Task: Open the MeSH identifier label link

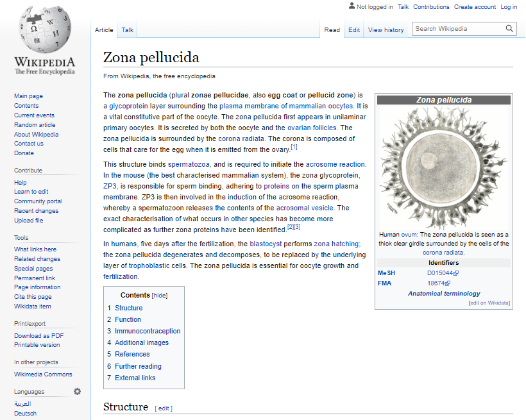Action: [x=386, y=273]
